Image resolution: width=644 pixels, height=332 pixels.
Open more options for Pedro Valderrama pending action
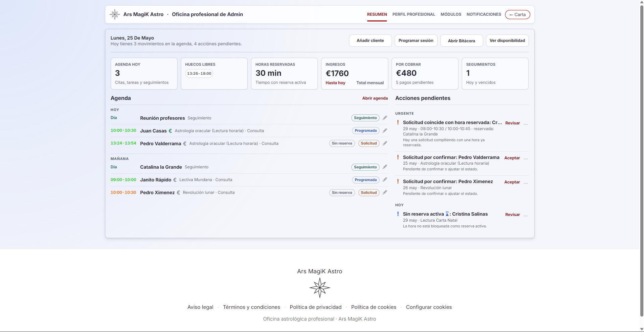526,159
